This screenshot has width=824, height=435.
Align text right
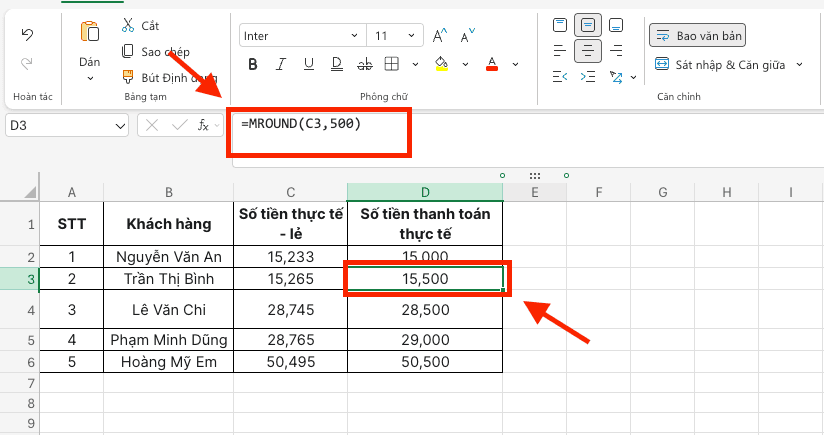tap(616, 50)
